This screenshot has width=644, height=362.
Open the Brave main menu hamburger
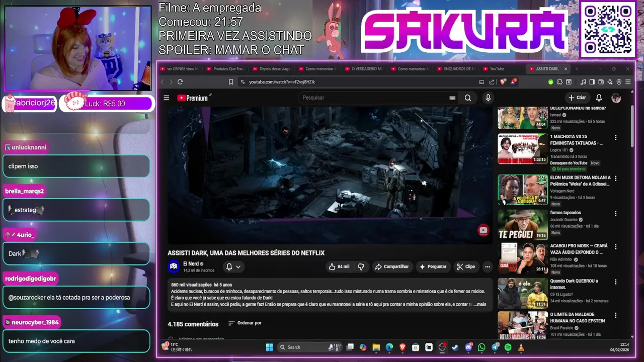628,82
